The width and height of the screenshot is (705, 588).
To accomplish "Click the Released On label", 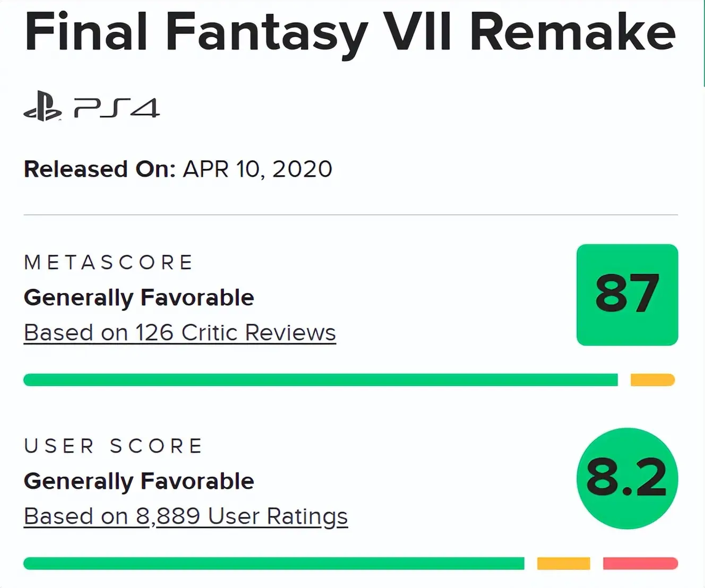I will [99, 169].
